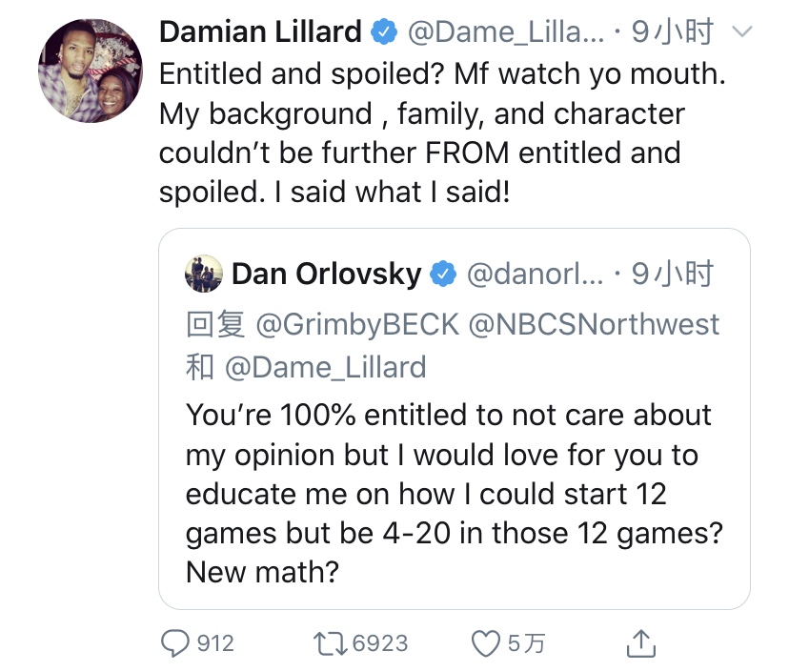Screen dimensions: 789x672
Task: Open the reply comment icon
Action: (174, 643)
